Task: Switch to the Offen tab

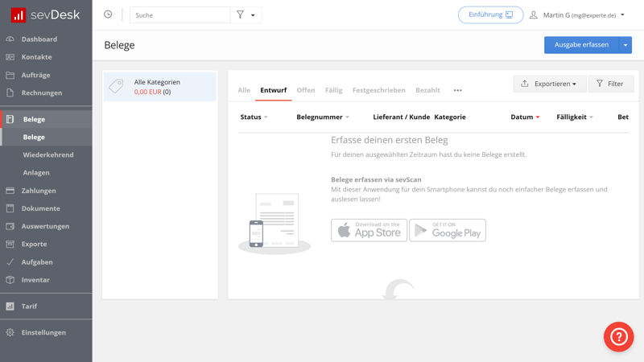Action: point(306,90)
